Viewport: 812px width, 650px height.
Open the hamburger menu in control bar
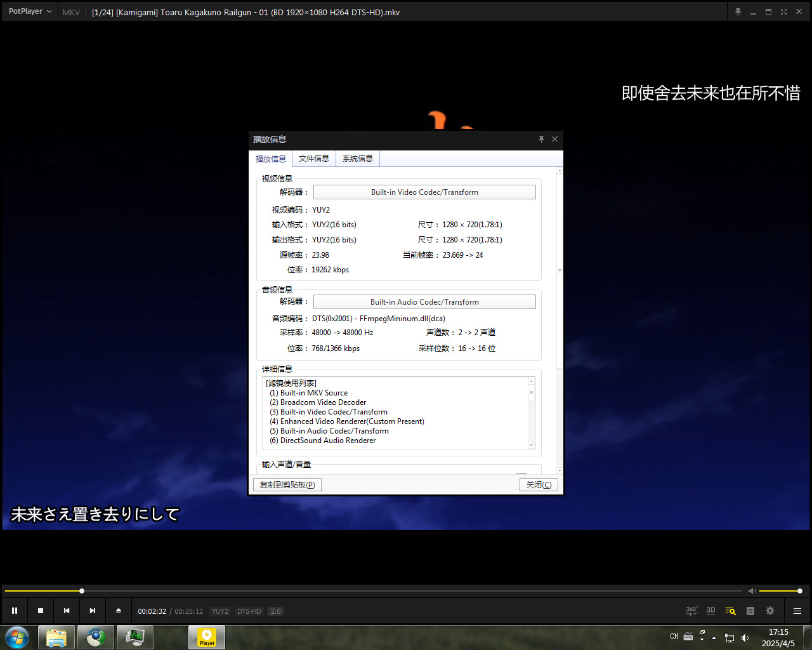797,611
